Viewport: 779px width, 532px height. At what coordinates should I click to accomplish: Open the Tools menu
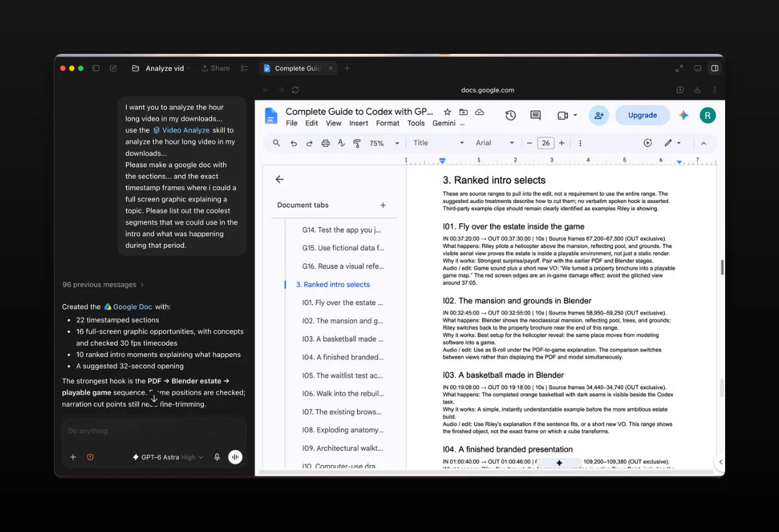click(416, 123)
